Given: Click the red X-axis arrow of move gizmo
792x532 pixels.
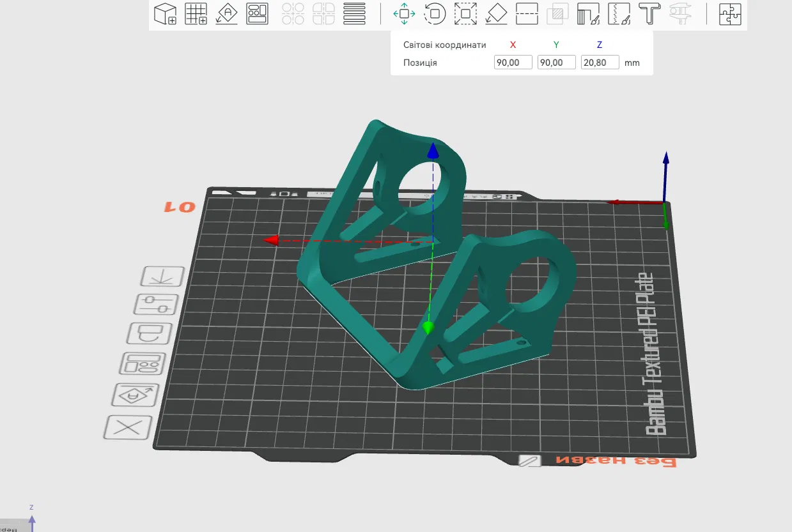Looking at the screenshot, I should click(x=272, y=240).
